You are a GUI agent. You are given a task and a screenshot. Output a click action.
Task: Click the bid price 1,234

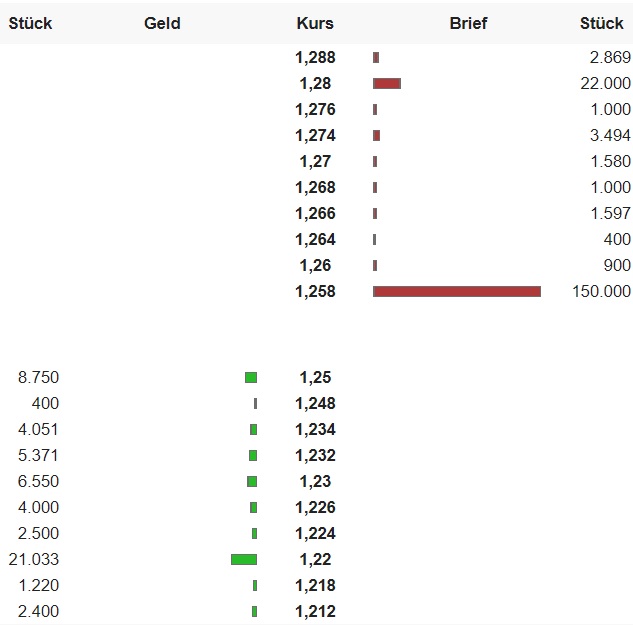[315, 429]
